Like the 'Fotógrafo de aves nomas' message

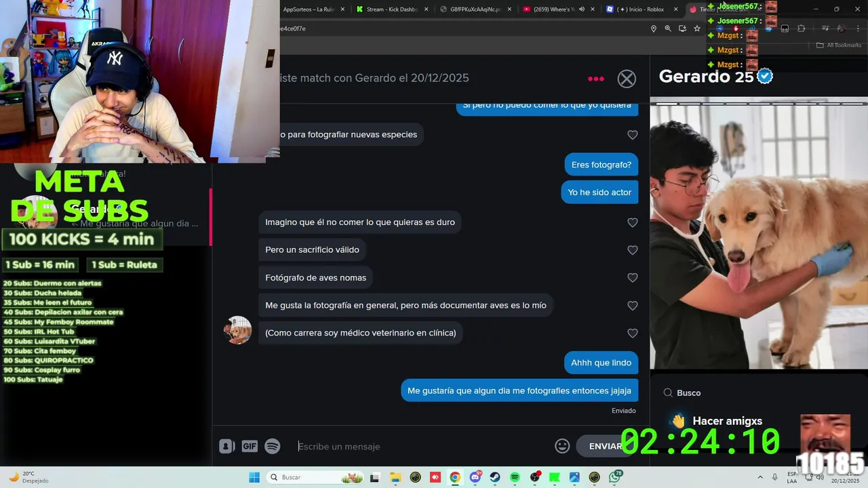pyautogui.click(x=632, y=278)
